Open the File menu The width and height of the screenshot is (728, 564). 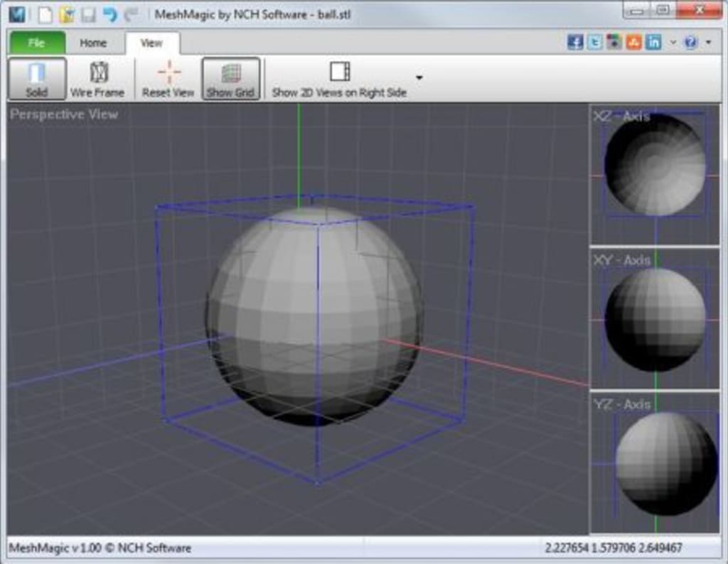point(36,43)
